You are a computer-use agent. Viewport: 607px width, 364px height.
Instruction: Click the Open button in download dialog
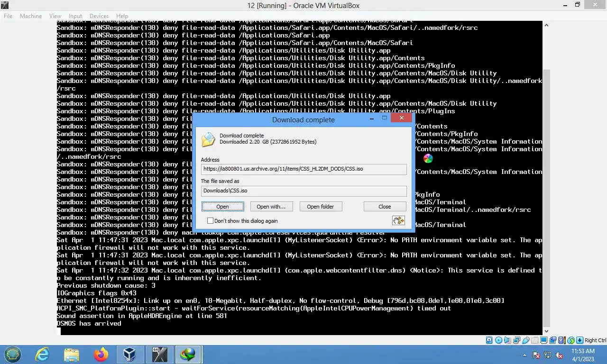(222, 207)
